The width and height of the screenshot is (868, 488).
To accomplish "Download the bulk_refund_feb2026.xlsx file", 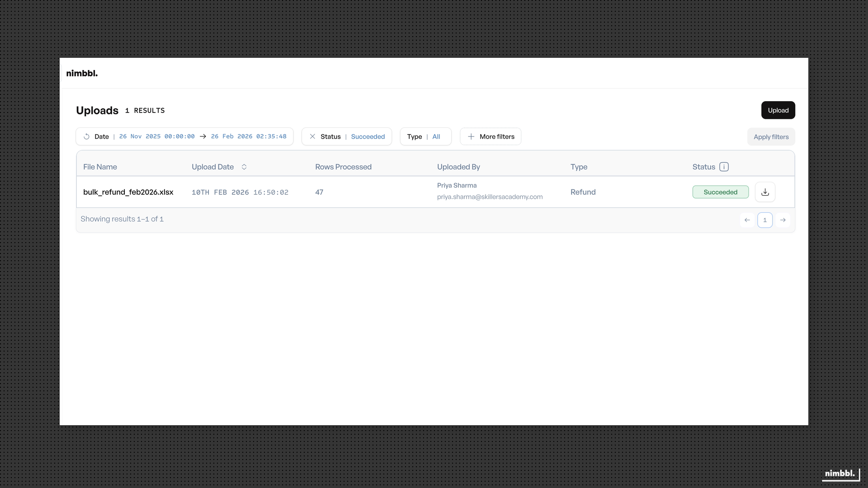I will click(765, 192).
